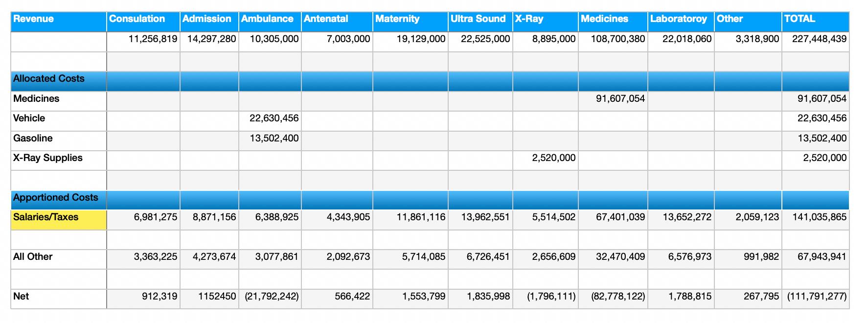Select salaries cell 5,514,502
Image resolution: width=868 pixels, height=323 pixels.
pyautogui.click(x=546, y=220)
